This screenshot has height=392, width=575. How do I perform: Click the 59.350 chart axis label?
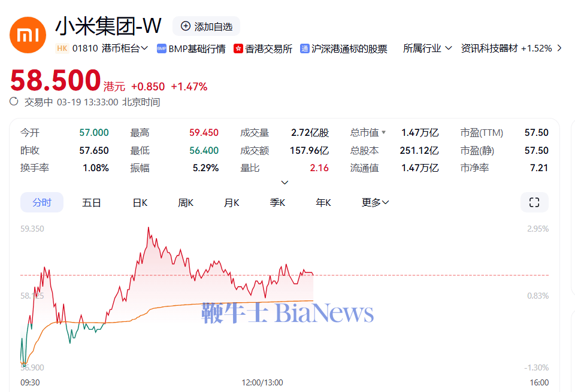click(x=32, y=229)
